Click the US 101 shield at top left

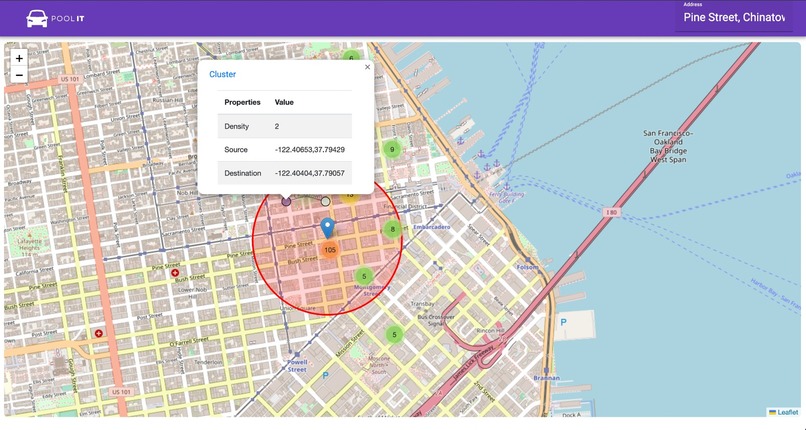point(70,80)
